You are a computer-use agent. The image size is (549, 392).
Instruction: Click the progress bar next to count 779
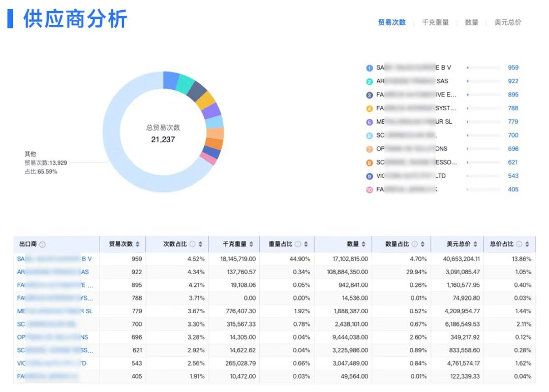click(x=484, y=122)
